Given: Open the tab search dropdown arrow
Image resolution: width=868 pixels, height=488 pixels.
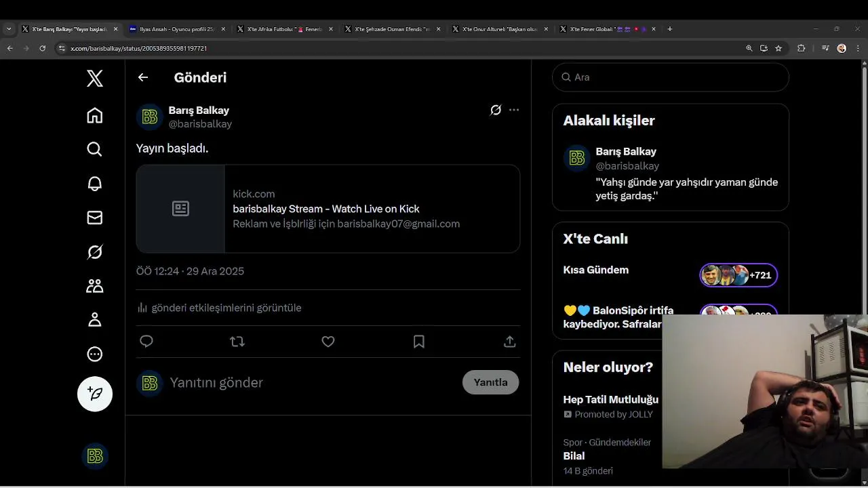Looking at the screenshot, I should [x=9, y=29].
